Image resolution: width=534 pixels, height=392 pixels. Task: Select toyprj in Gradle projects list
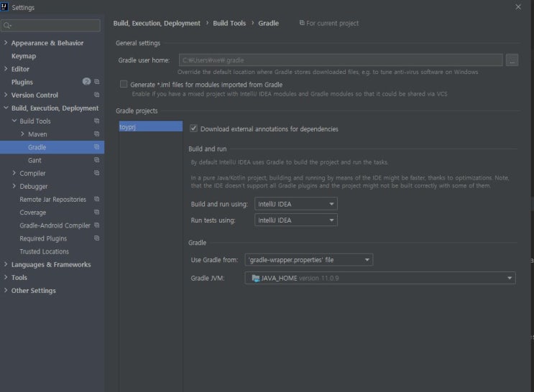(150, 126)
